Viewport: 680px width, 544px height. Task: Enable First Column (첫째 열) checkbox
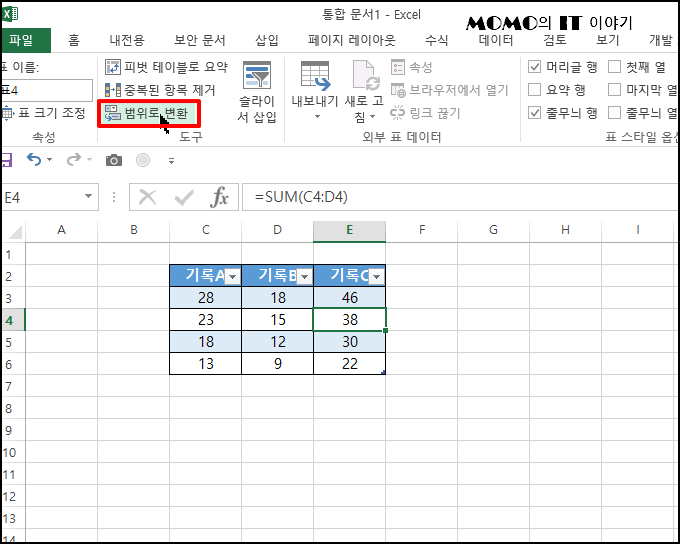(615, 67)
